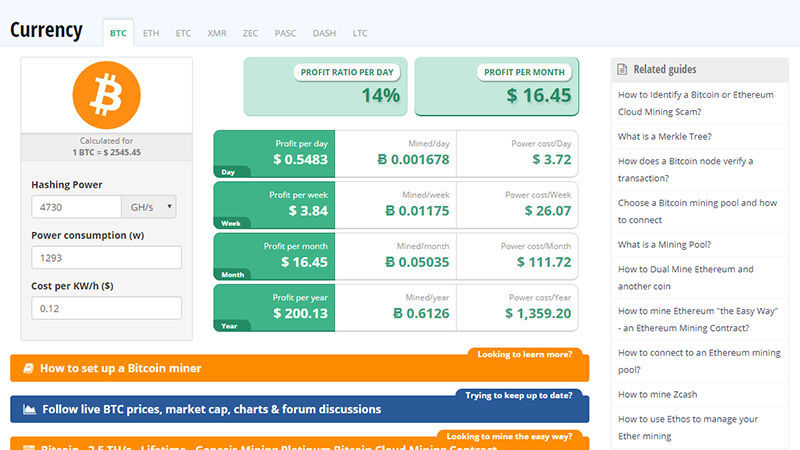Screen dimensions: 800x450
Task: Click the Hashing Power input field
Action: [x=76, y=207]
